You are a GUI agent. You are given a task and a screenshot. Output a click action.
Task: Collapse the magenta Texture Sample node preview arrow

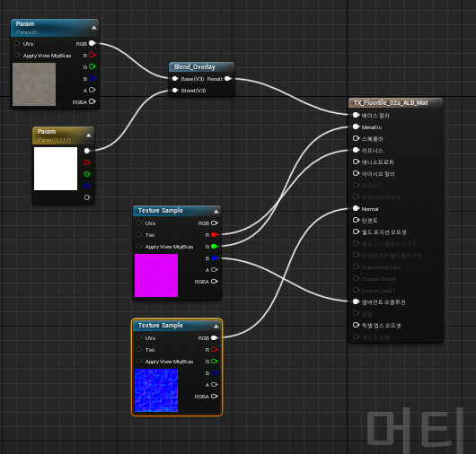[x=216, y=212]
